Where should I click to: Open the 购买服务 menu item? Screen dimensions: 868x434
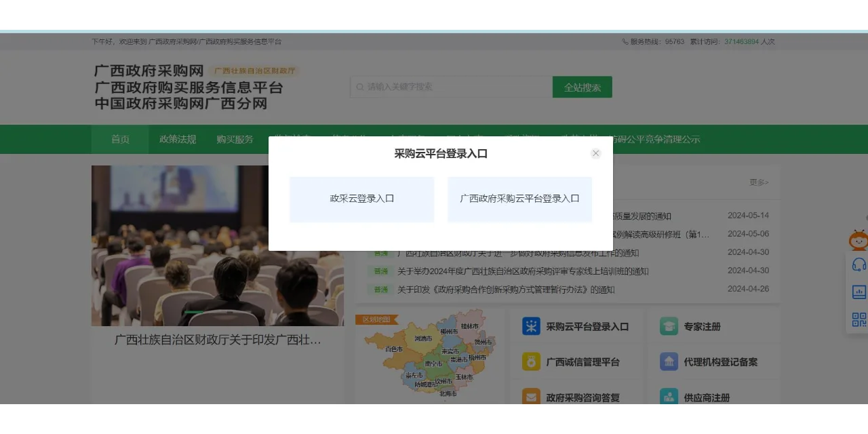pyautogui.click(x=235, y=139)
